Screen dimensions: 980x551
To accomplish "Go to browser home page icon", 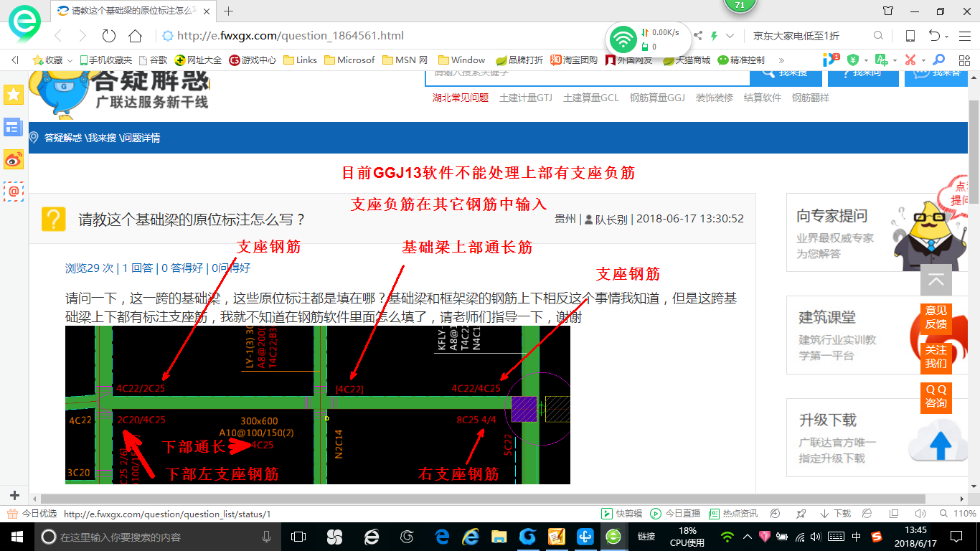I will pos(135,36).
